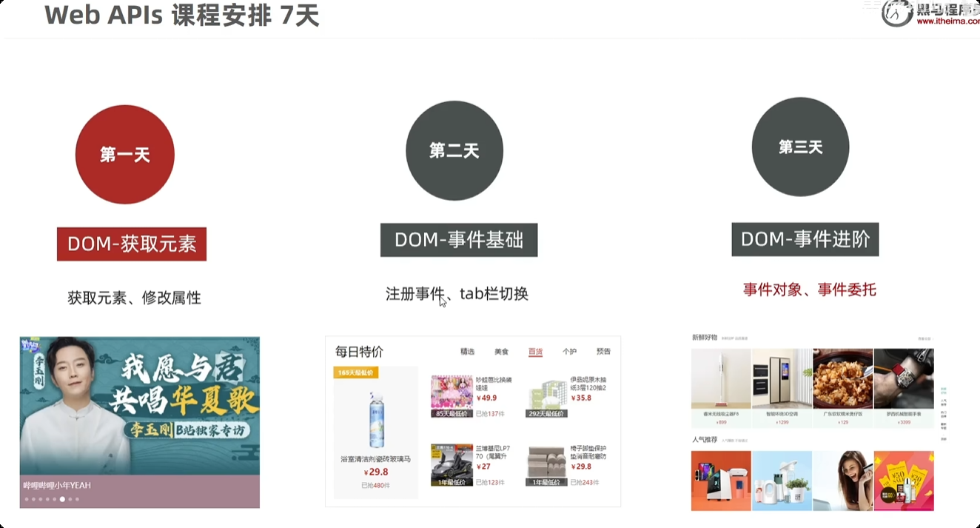Switch to the 个护 tab
The height and width of the screenshot is (528, 980).
569,352
